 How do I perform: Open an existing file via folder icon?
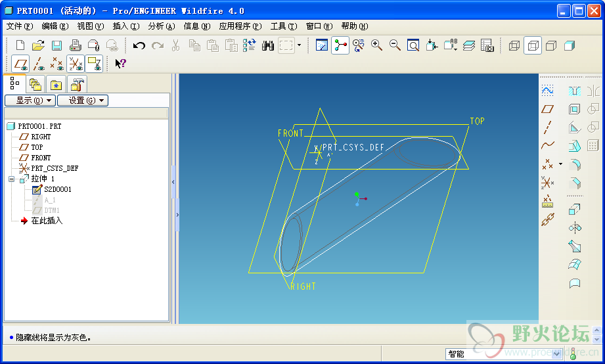click(x=38, y=45)
